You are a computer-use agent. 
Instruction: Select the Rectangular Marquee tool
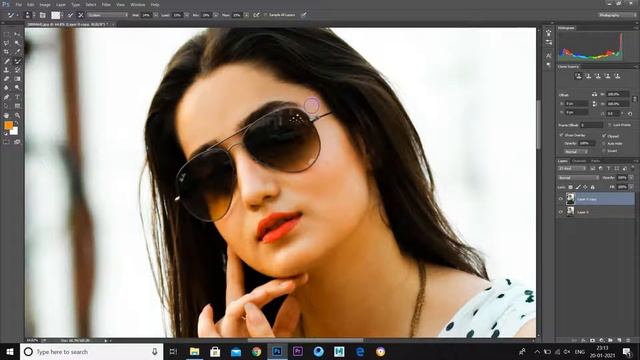click(7, 34)
